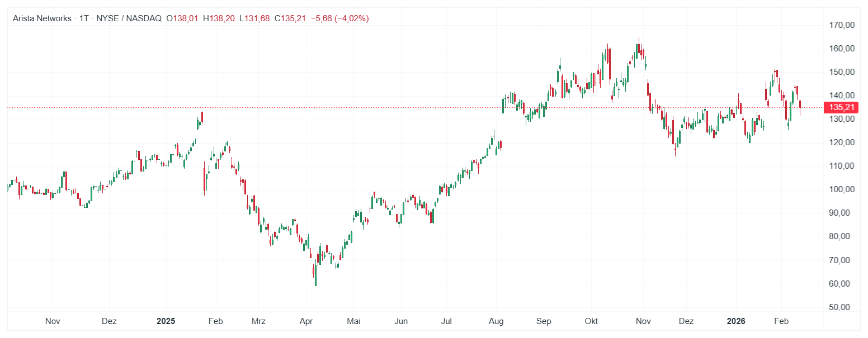Click the low value L131,68
The height and width of the screenshot is (338, 868).
tap(254, 18)
